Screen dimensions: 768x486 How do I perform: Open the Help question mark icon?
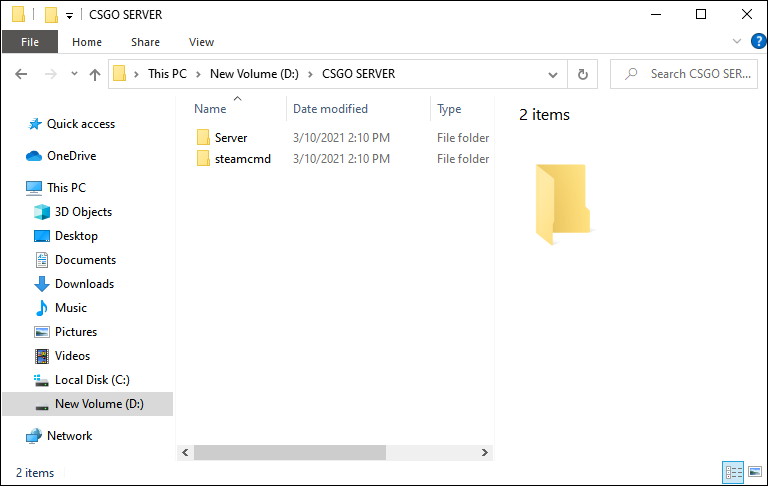[759, 42]
